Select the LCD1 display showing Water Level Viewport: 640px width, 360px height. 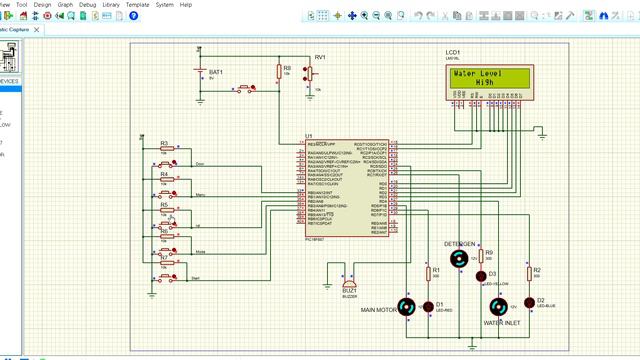pyautogui.click(x=490, y=82)
